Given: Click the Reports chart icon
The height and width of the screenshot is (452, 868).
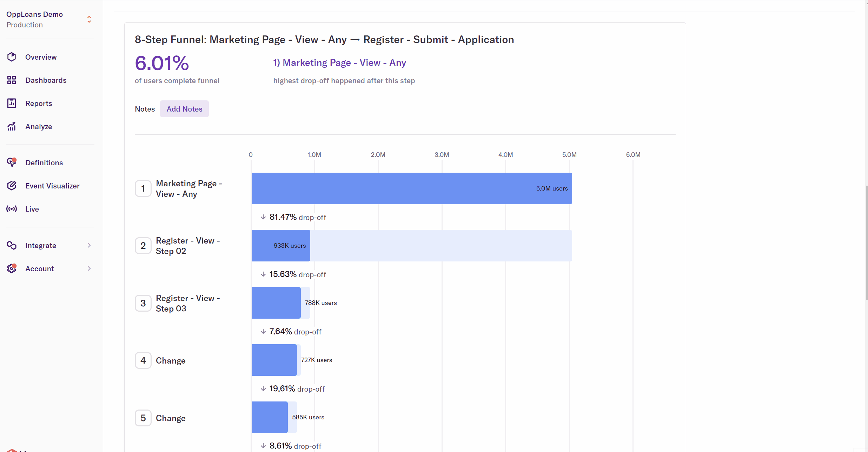Looking at the screenshot, I should pos(12,103).
